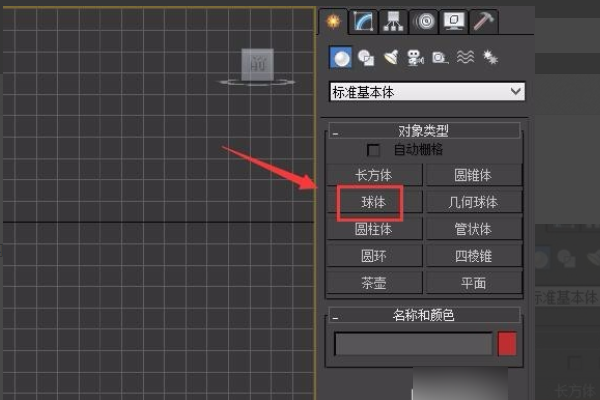
Task: Click the 圆柱体 button
Action: (374, 229)
